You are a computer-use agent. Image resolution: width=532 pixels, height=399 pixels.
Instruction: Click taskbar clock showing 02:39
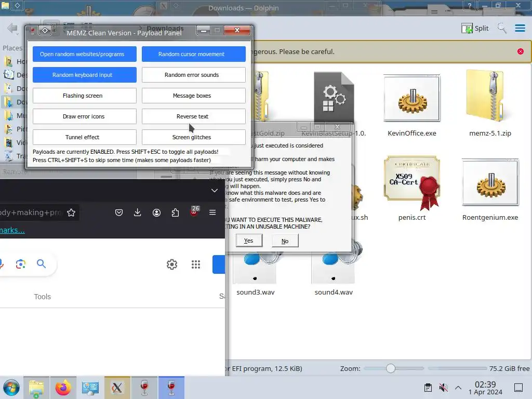click(485, 388)
